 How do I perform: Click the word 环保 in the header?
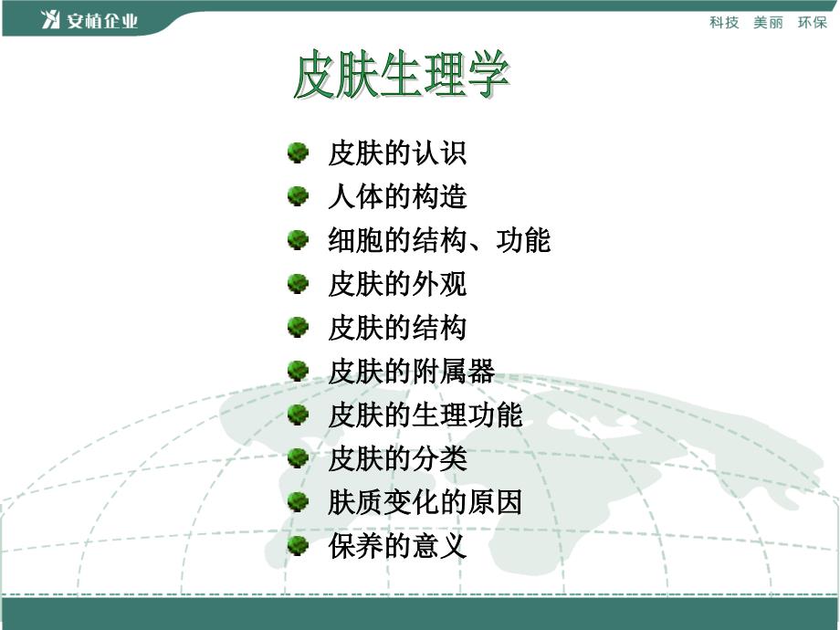click(812, 23)
